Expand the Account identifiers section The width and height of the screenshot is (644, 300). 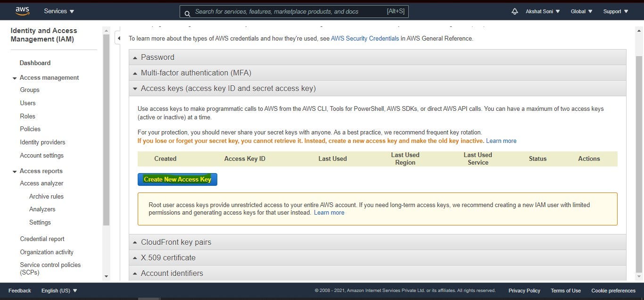378,273
